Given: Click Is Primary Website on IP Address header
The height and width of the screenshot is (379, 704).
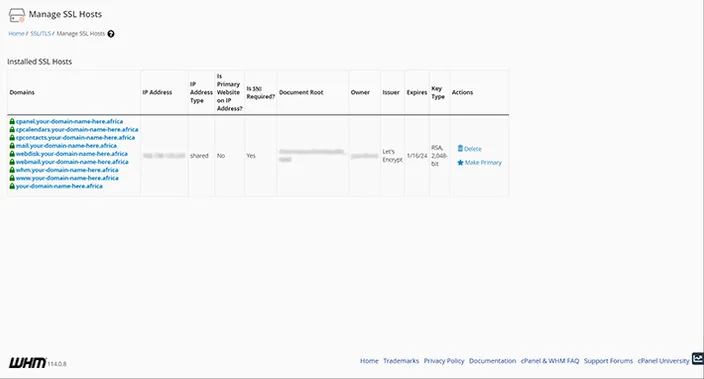Looking at the screenshot, I should pyautogui.click(x=229, y=92).
